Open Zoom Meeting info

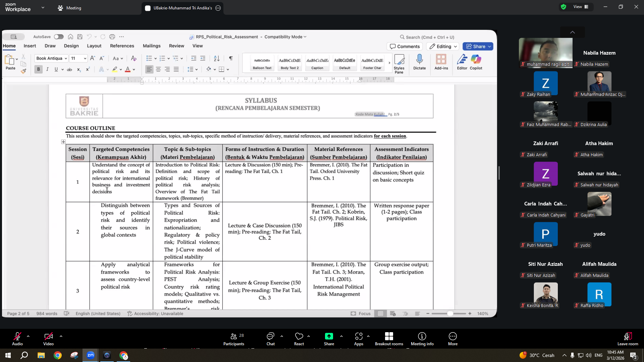point(422,339)
